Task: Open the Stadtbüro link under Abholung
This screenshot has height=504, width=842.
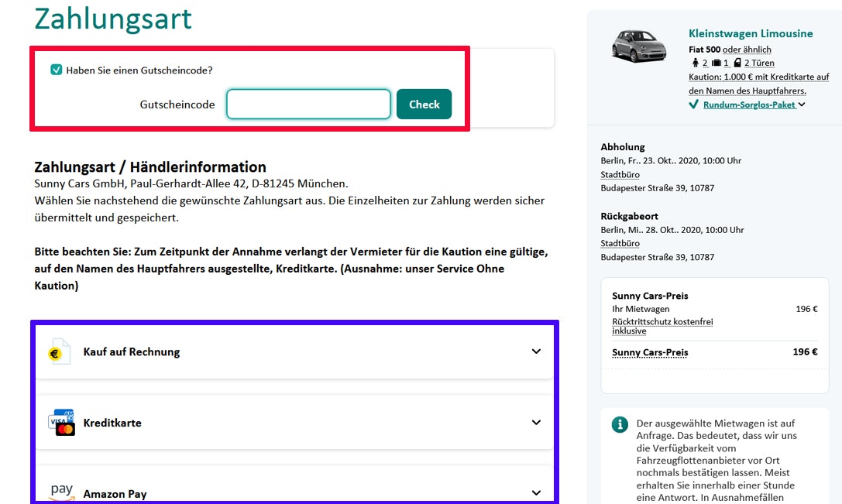Action: (620, 175)
